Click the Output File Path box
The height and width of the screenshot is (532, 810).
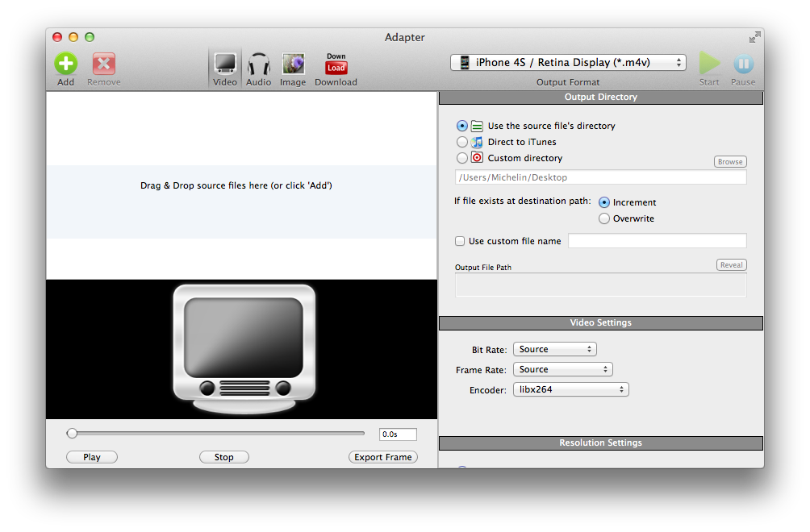pyautogui.click(x=601, y=285)
